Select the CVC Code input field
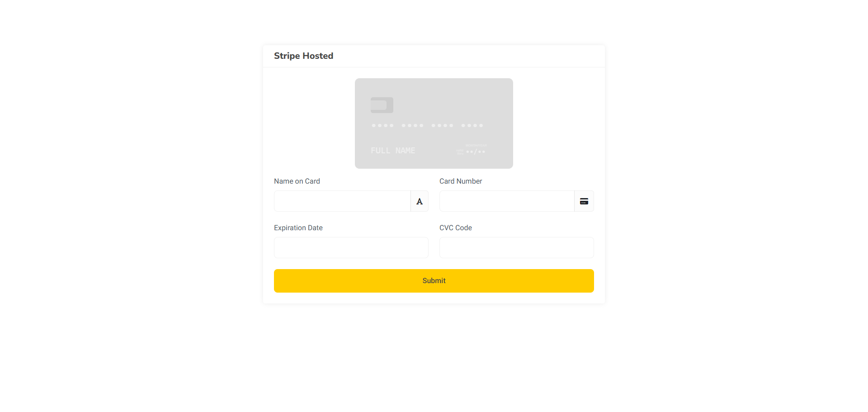 pos(517,248)
